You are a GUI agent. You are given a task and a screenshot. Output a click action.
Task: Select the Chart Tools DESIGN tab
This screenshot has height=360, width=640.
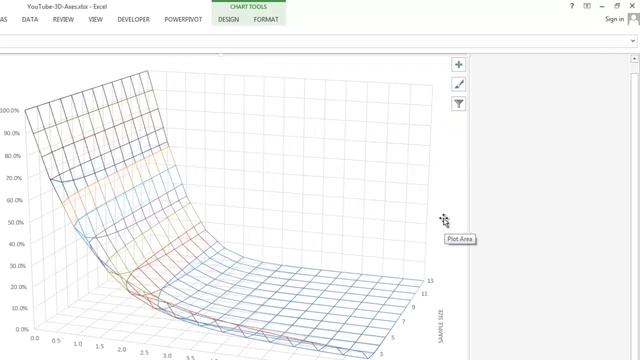click(229, 19)
